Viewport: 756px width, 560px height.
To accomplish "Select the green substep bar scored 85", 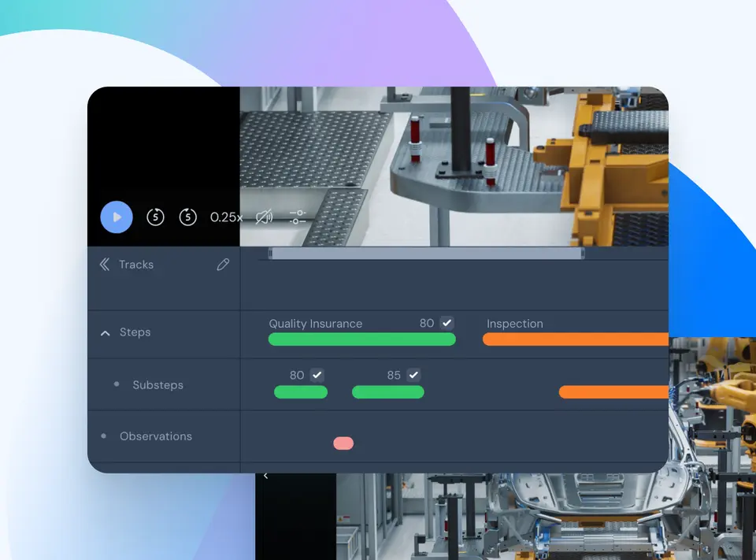I will click(x=388, y=392).
